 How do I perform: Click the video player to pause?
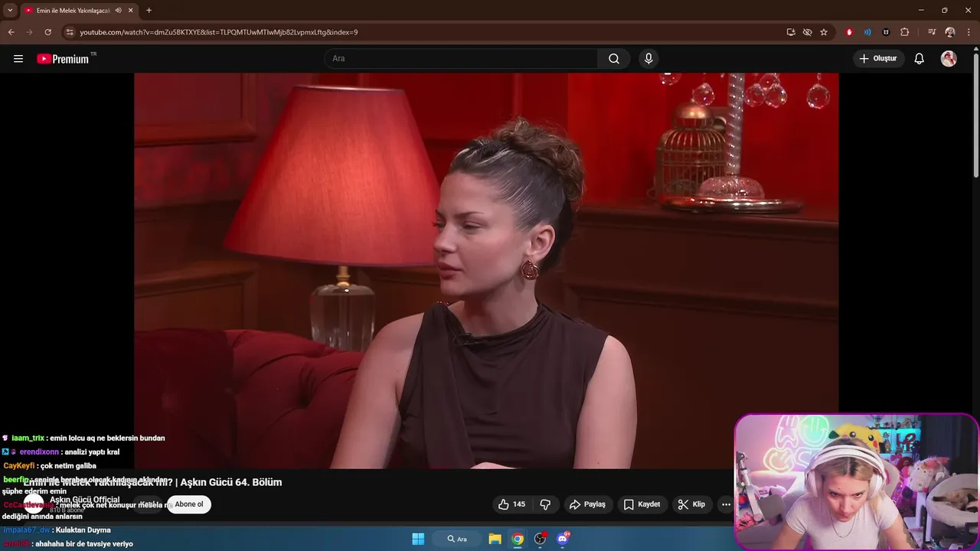pyautogui.click(x=486, y=270)
